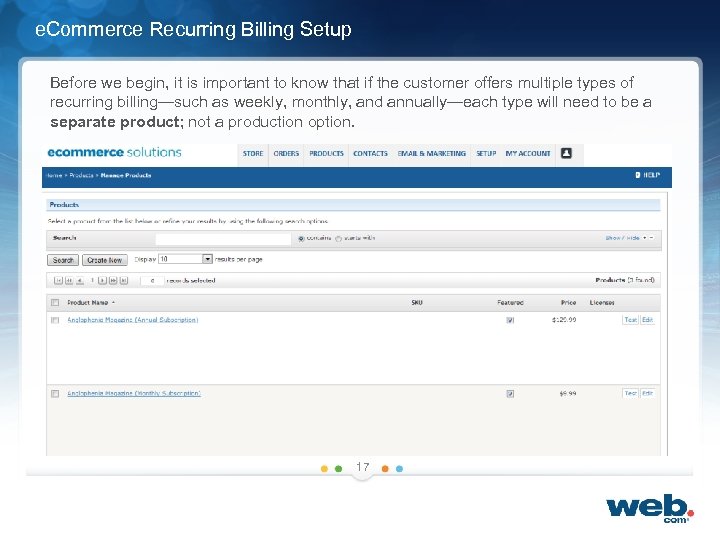Choose the 'starts with' search radio button
The image size is (720, 540).
click(x=338, y=238)
